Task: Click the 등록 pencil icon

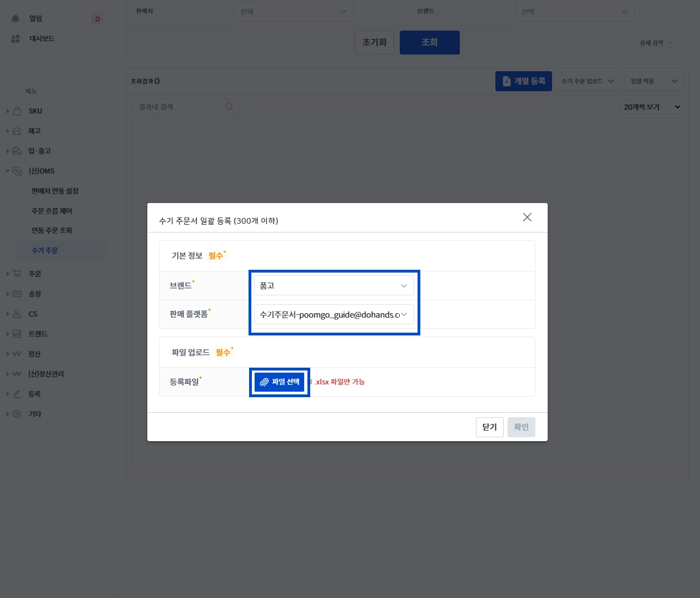Action: pos(17,394)
